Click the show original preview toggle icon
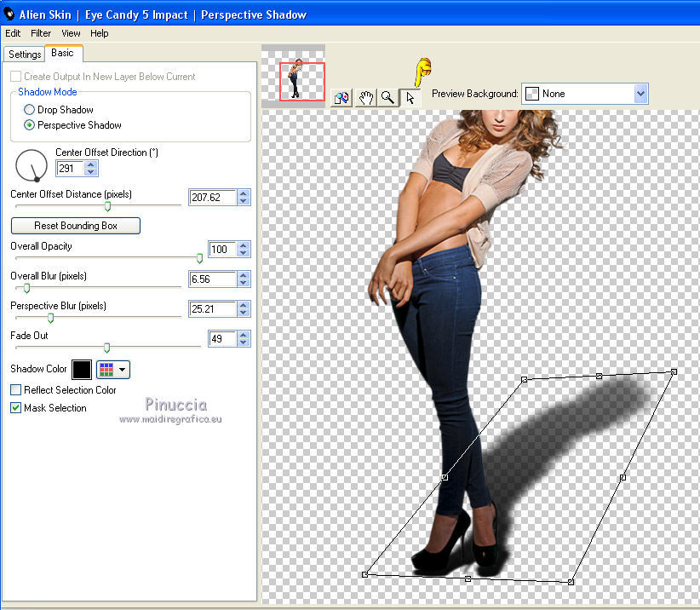 [341, 97]
